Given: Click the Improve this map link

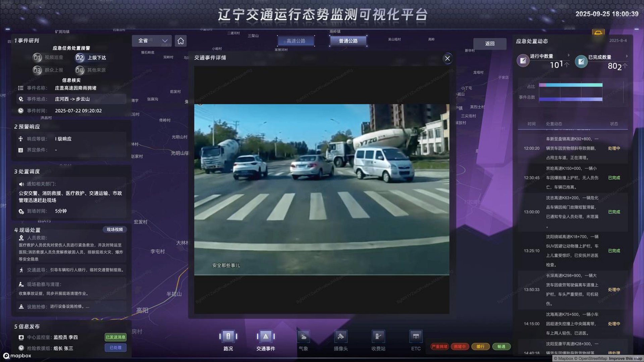Looking at the screenshot, I should (x=626, y=358).
